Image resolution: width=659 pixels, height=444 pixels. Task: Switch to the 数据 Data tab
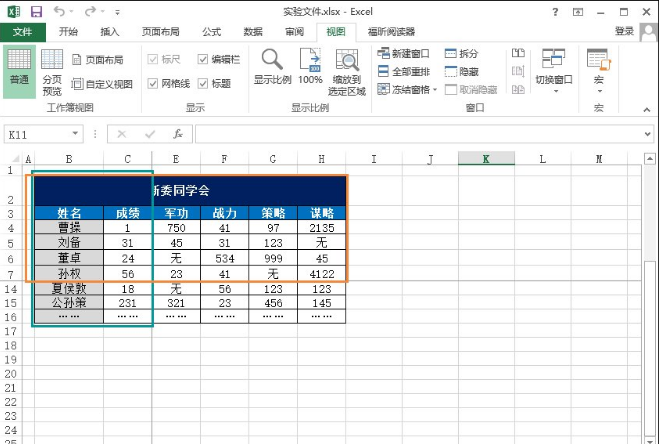pos(253,32)
